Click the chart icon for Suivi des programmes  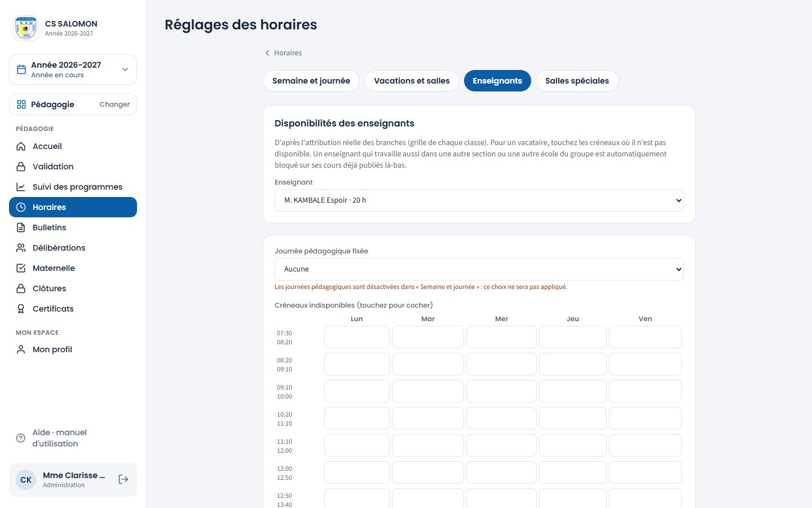(x=21, y=187)
